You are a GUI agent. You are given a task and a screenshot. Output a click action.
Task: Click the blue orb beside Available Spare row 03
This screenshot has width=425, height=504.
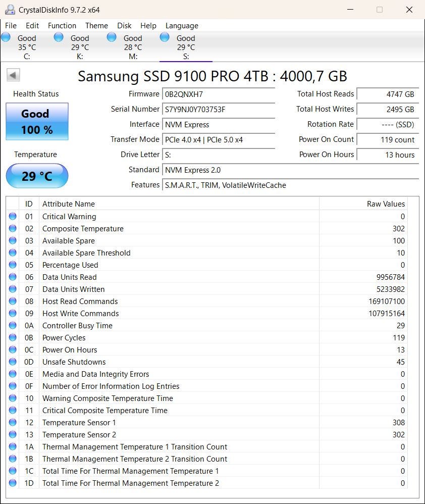pos(13,240)
